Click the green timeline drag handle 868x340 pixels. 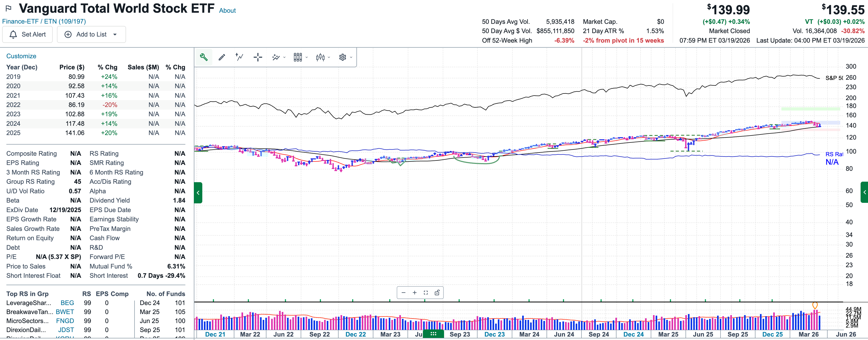point(433,334)
